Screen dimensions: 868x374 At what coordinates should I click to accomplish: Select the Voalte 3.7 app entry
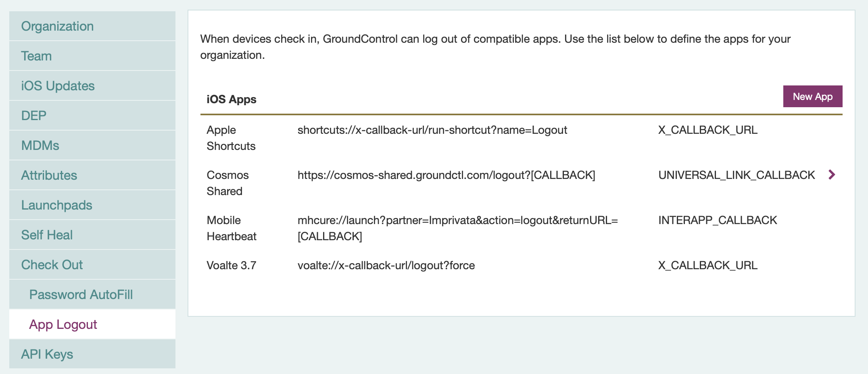(232, 265)
